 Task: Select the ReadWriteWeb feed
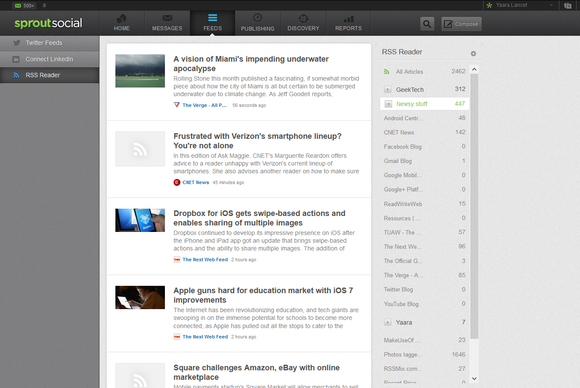(425, 204)
